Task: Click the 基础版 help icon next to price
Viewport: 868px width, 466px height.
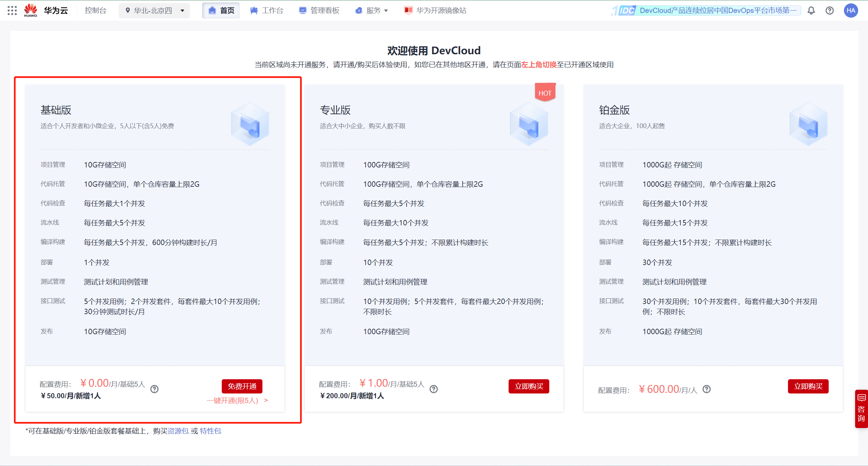Action: click(154, 389)
